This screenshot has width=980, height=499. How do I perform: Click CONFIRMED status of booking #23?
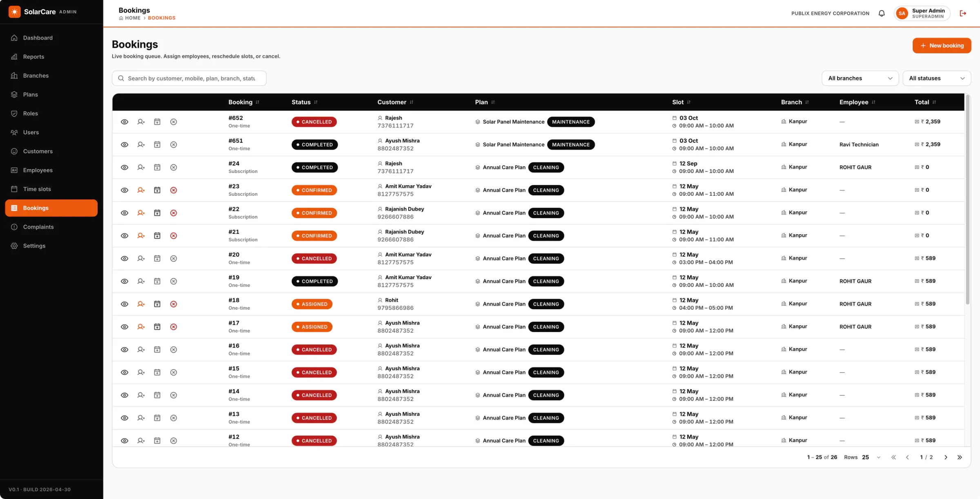click(314, 190)
